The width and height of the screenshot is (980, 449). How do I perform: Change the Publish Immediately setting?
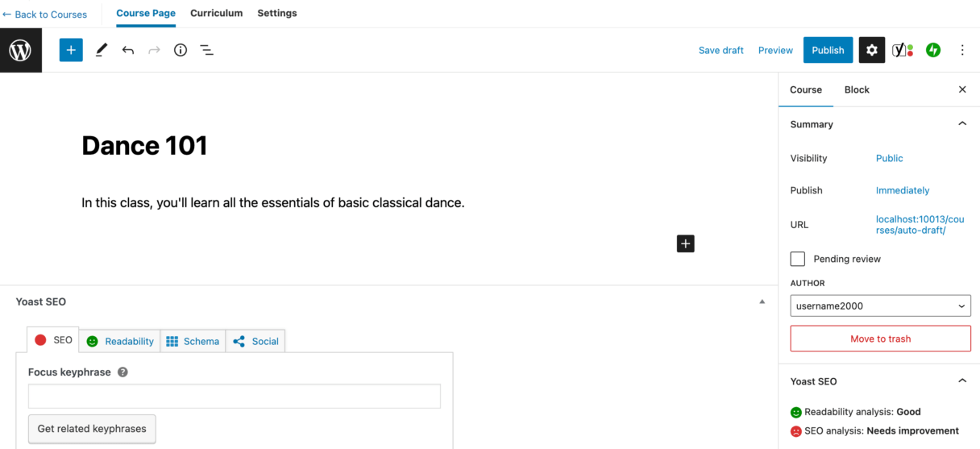tap(903, 190)
